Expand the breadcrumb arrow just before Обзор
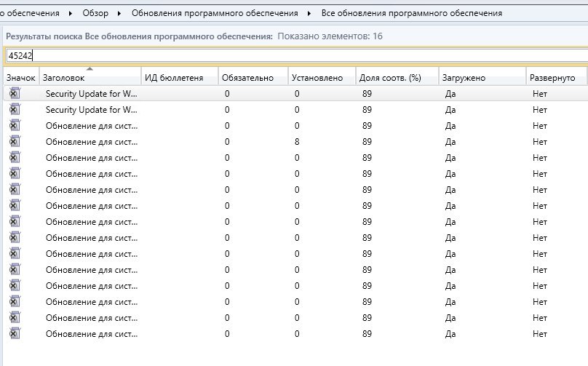Screen dimensions: 588x366 tap(71, 14)
